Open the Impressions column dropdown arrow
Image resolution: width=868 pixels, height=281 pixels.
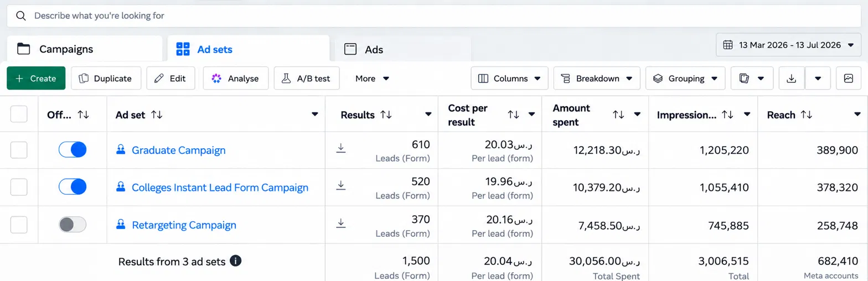pyautogui.click(x=747, y=115)
